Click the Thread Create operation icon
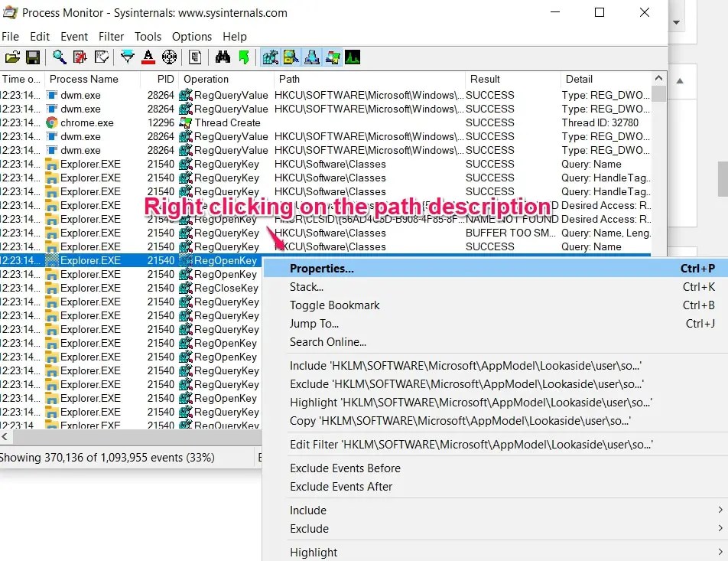 186,122
